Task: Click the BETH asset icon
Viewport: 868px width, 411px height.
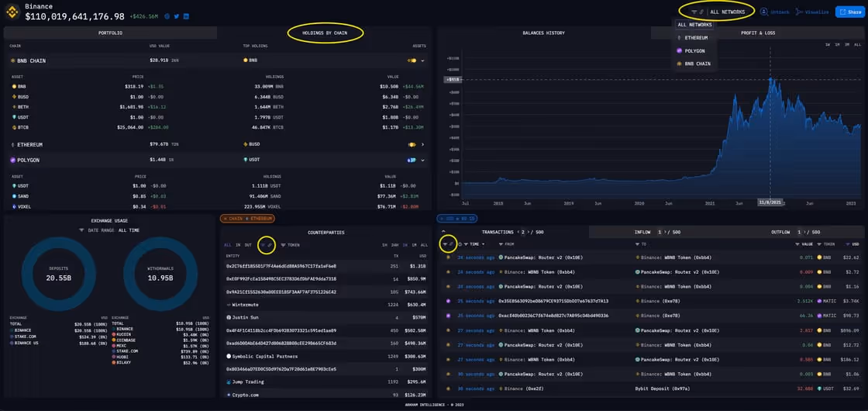Action: tap(14, 107)
